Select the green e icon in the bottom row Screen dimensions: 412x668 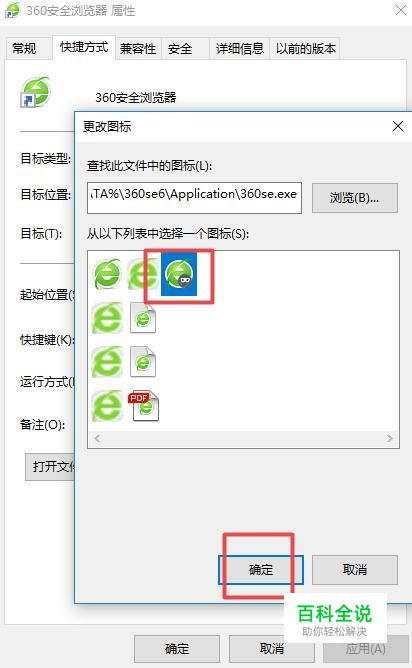(107, 406)
